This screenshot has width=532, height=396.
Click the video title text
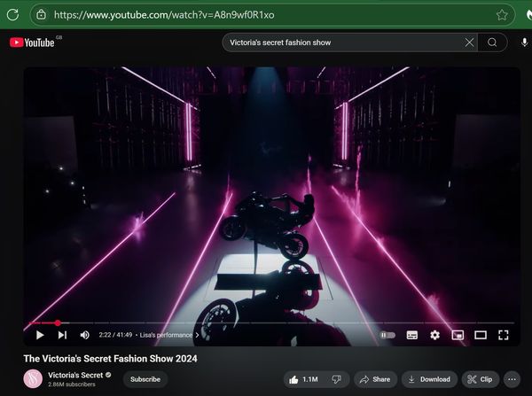click(x=110, y=359)
